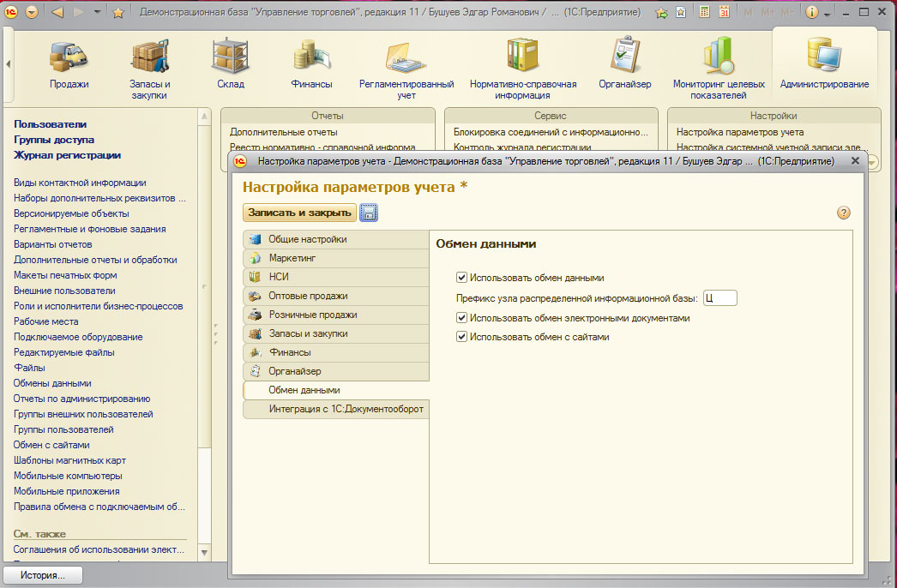Open Журнал регистрации link in sidebar
The width and height of the screenshot is (897, 588).
pos(67,155)
